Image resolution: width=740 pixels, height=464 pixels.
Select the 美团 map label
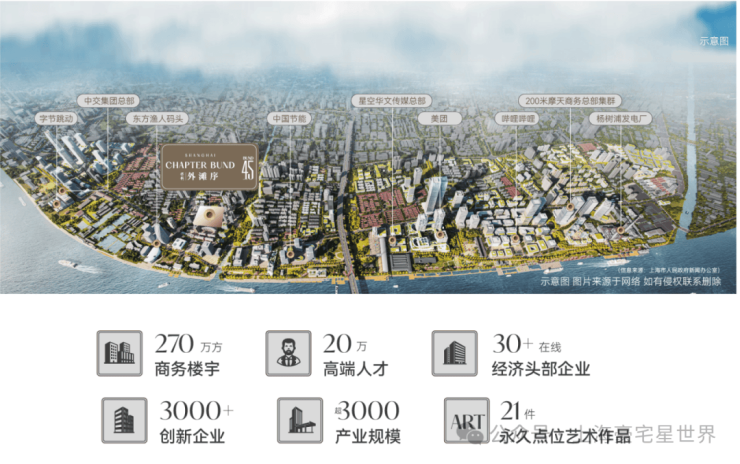(439, 118)
